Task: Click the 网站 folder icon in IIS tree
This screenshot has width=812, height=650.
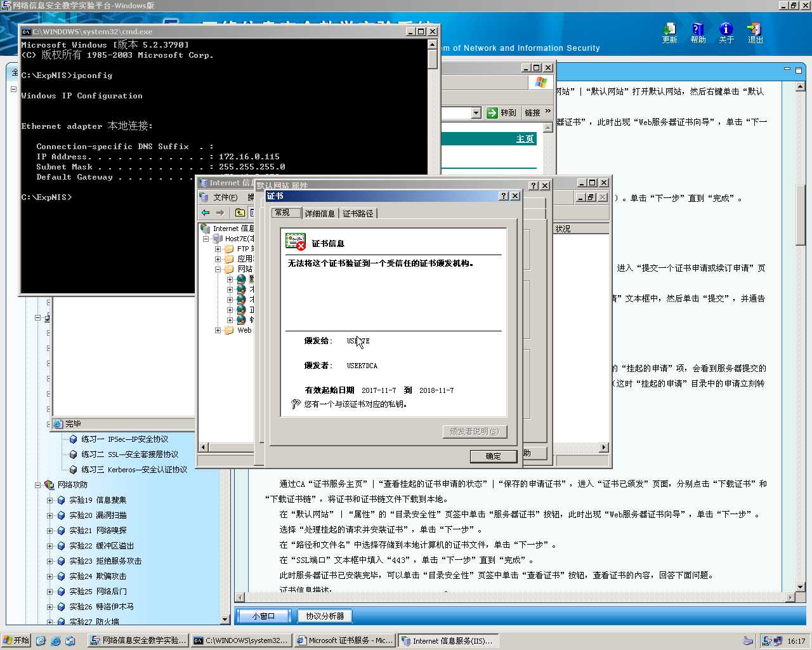Action: pos(229,269)
